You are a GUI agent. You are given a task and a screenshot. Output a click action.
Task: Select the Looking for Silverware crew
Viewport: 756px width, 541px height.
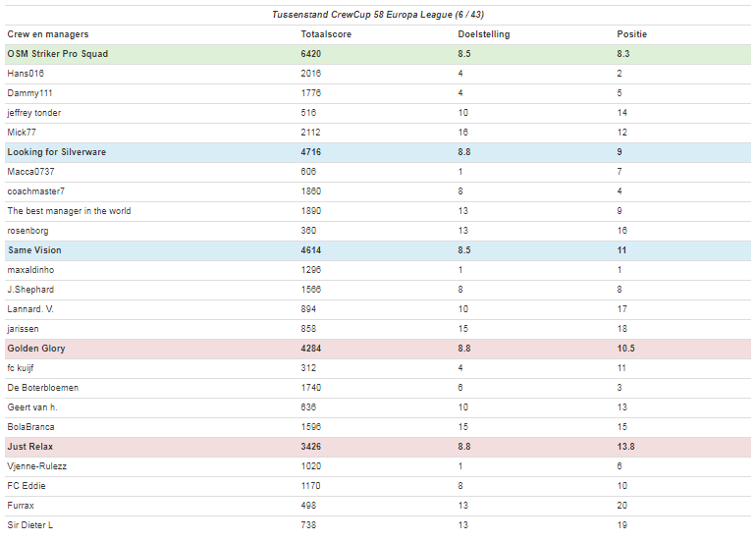pyautogui.click(x=56, y=152)
